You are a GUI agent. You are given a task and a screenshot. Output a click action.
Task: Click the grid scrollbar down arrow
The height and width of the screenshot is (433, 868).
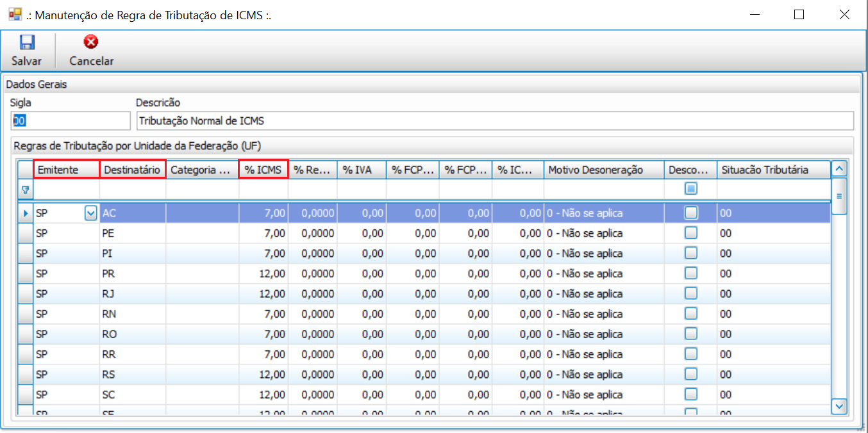click(839, 405)
